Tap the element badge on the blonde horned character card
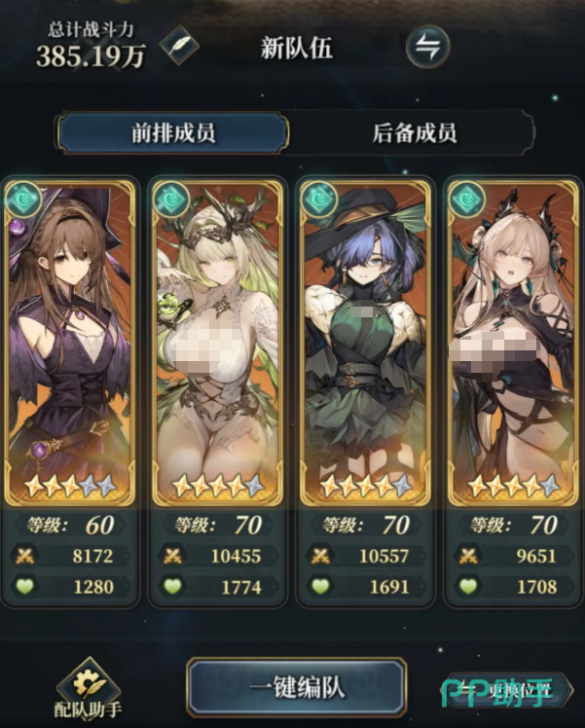The height and width of the screenshot is (728, 585). coord(467,200)
